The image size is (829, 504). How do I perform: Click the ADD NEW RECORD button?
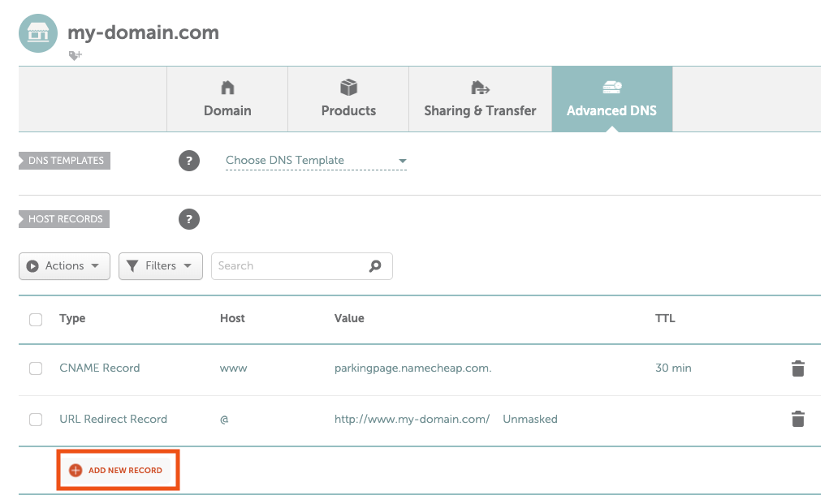pos(125,470)
